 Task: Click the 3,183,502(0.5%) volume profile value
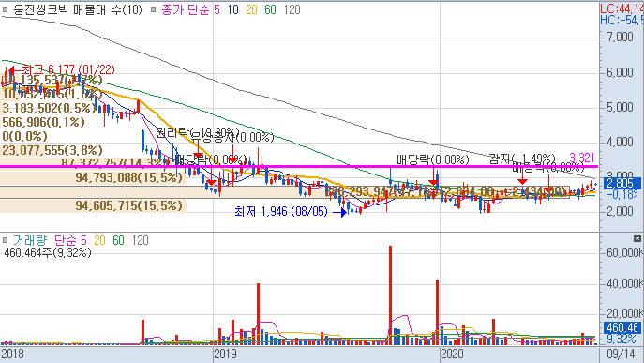pyautogui.click(x=49, y=108)
